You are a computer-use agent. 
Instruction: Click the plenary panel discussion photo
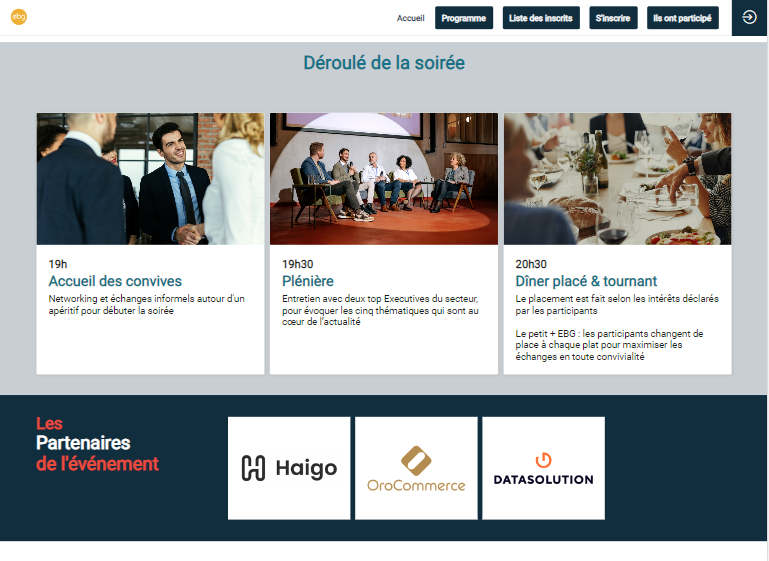pyautogui.click(x=384, y=179)
